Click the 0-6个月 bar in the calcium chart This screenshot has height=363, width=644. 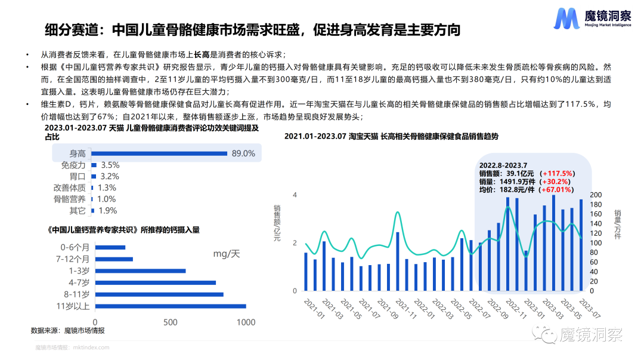click(x=110, y=248)
